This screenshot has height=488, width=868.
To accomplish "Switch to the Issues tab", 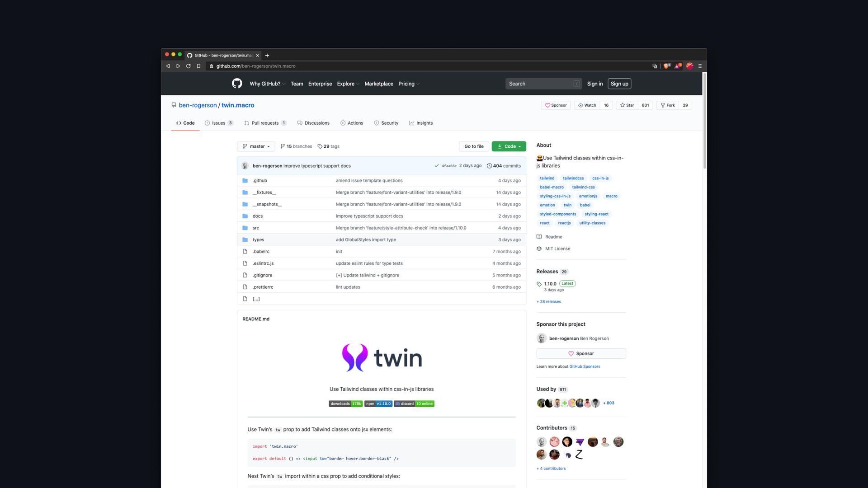I will tap(218, 123).
